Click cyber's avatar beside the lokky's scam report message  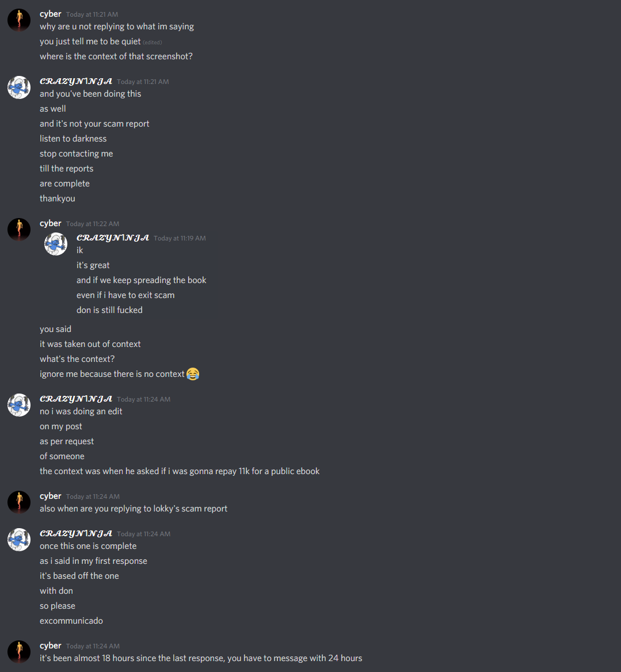click(x=19, y=502)
